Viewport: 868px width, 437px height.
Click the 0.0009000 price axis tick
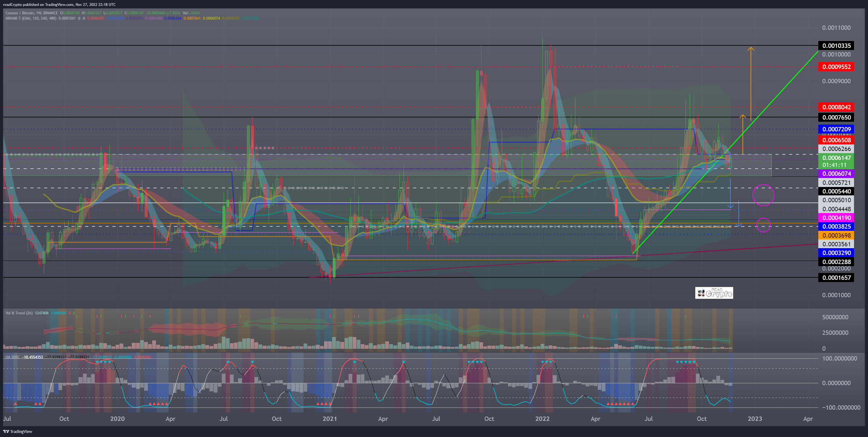(x=836, y=81)
